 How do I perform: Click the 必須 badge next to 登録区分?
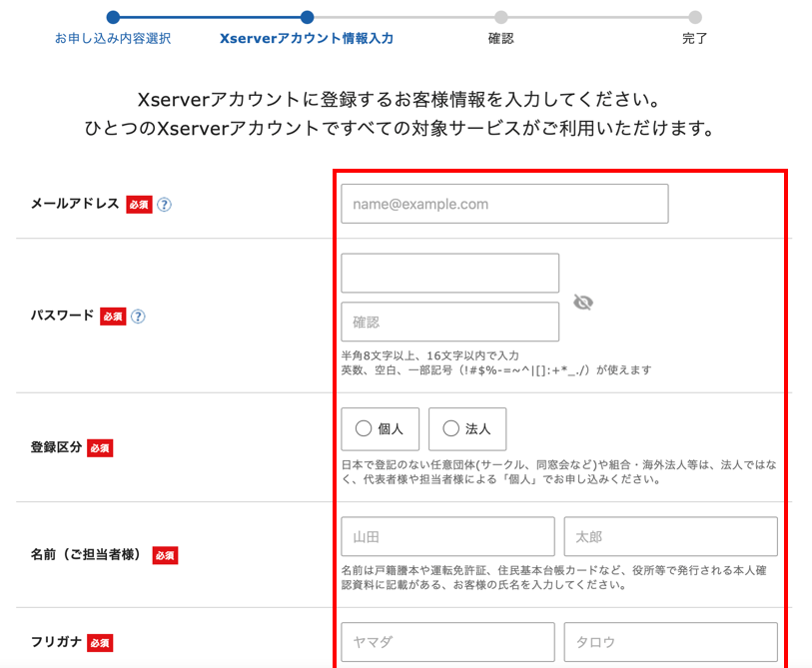click(x=100, y=448)
